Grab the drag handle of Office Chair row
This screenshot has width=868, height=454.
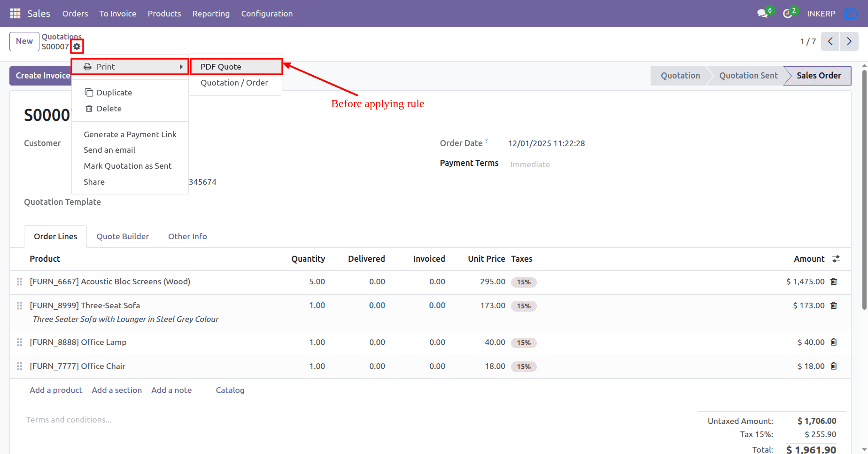tap(20, 366)
